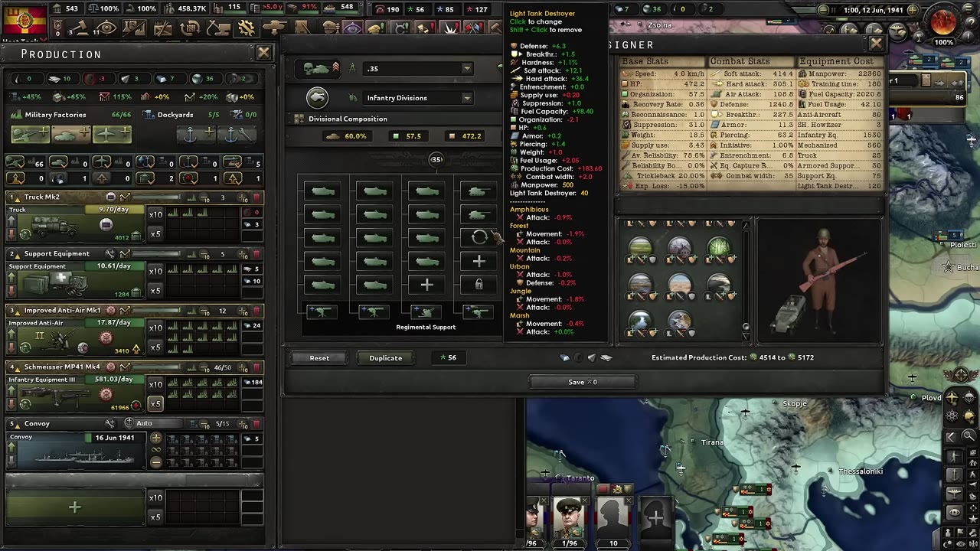Add a battalion with the plus in the fourth column
The image size is (980, 551).
coord(479,262)
